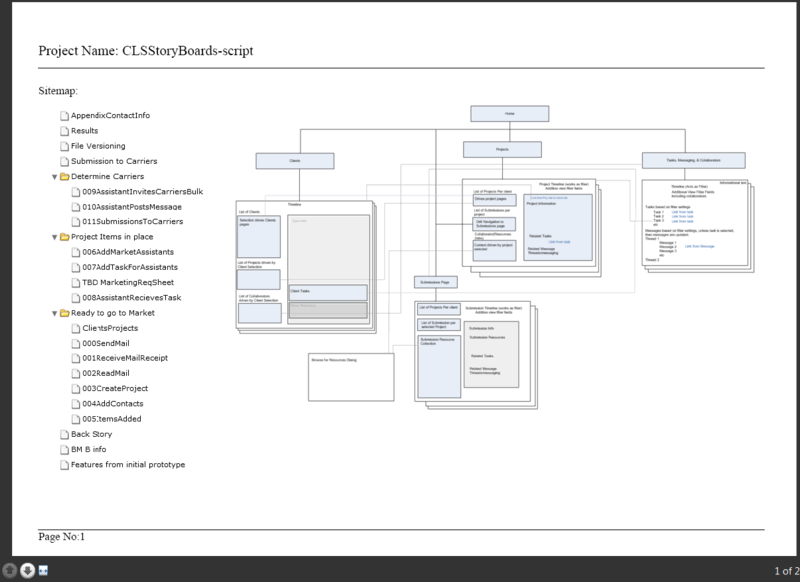This screenshot has height=582, width=800.
Task: Click the Determine Carriers folder icon
Action: tap(64, 176)
